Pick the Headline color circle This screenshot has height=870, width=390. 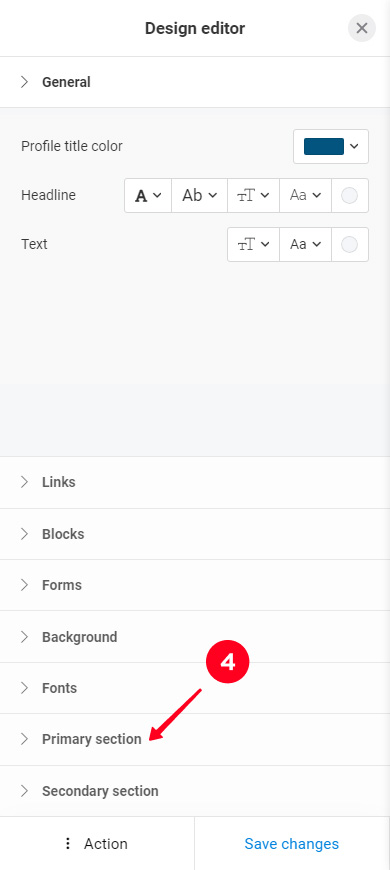350,195
